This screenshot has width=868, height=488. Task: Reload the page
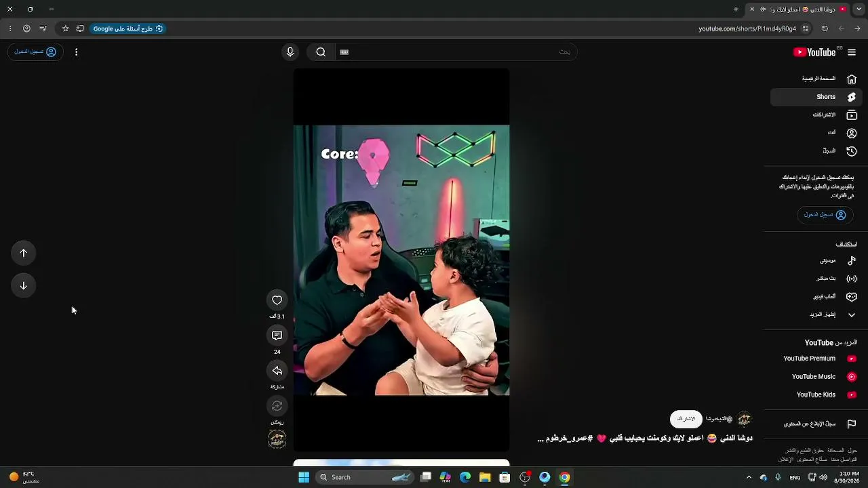pyautogui.click(x=825, y=28)
